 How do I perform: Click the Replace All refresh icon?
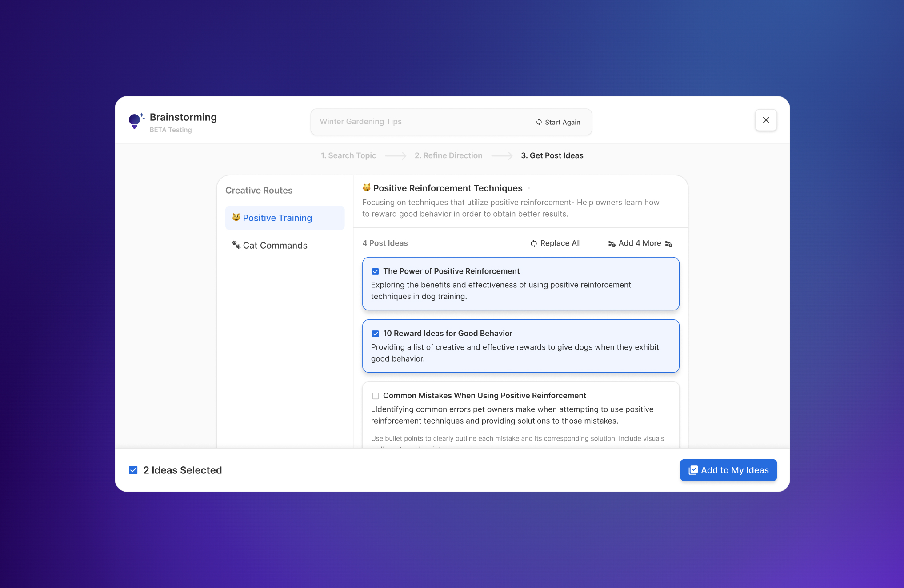click(x=533, y=243)
